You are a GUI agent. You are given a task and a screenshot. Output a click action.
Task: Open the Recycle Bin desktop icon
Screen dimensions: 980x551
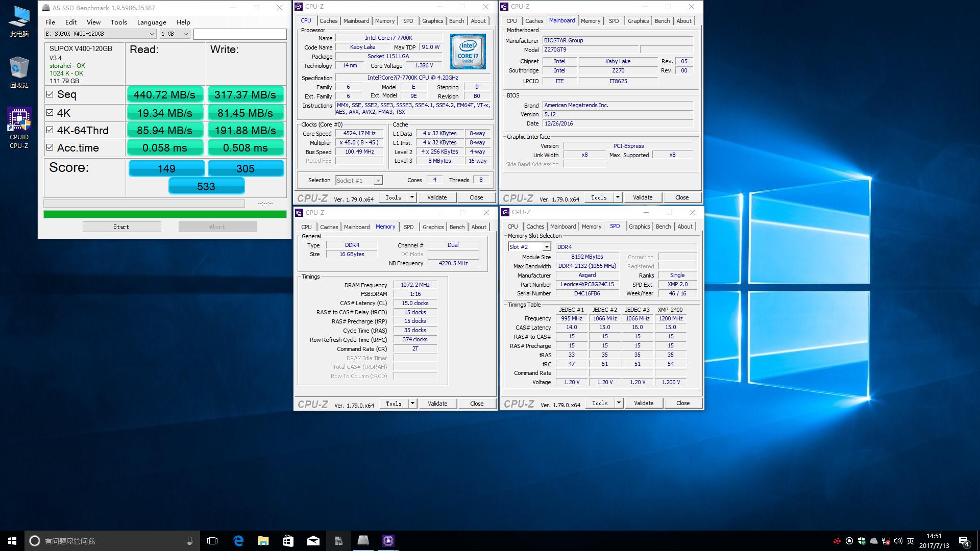19,72
